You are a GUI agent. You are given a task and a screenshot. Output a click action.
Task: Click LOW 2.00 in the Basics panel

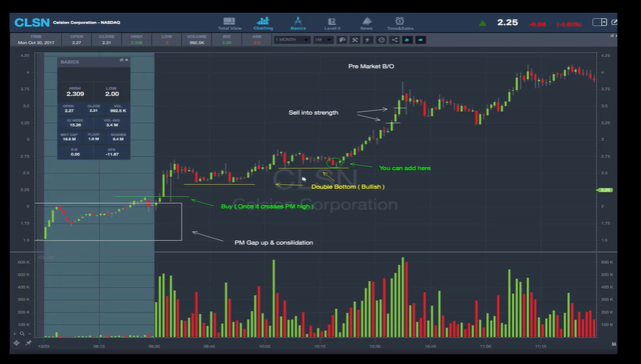pyautogui.click(x=112, y=91)
